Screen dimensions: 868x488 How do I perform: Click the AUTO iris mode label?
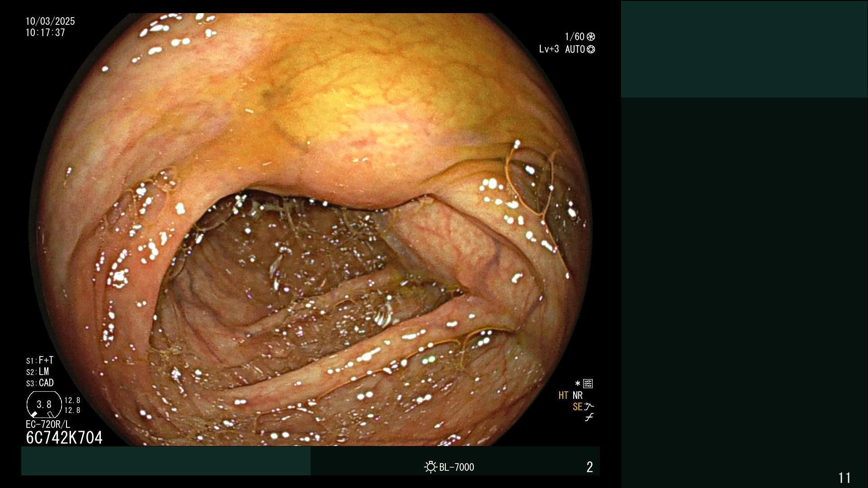click(575, 49)
